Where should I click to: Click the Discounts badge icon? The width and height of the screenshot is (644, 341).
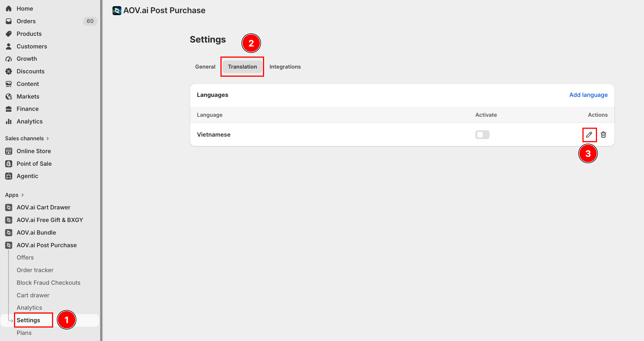click(9, 71)
